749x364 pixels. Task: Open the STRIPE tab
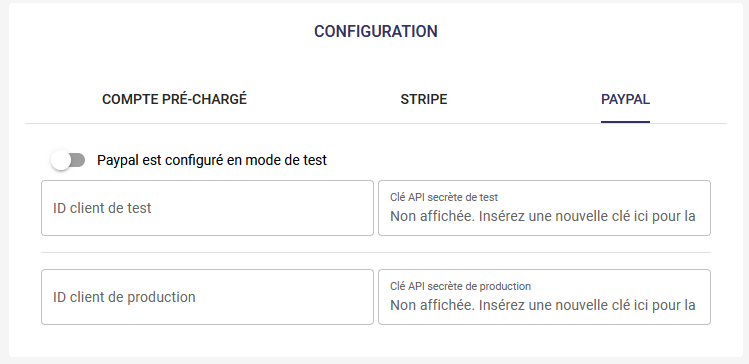(424, 99)
